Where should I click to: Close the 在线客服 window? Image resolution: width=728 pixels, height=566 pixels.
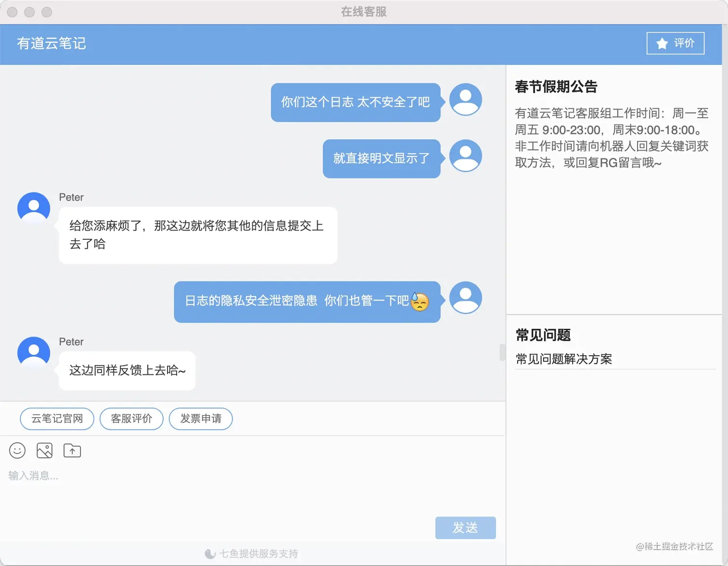click(12, 12)
